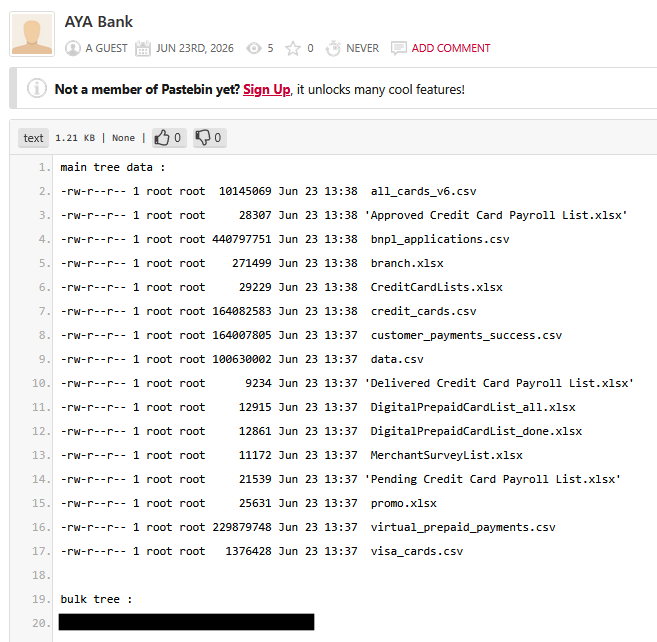Click the star rating icon
This screenshot has width=657, height=642.
click(293, 49)
